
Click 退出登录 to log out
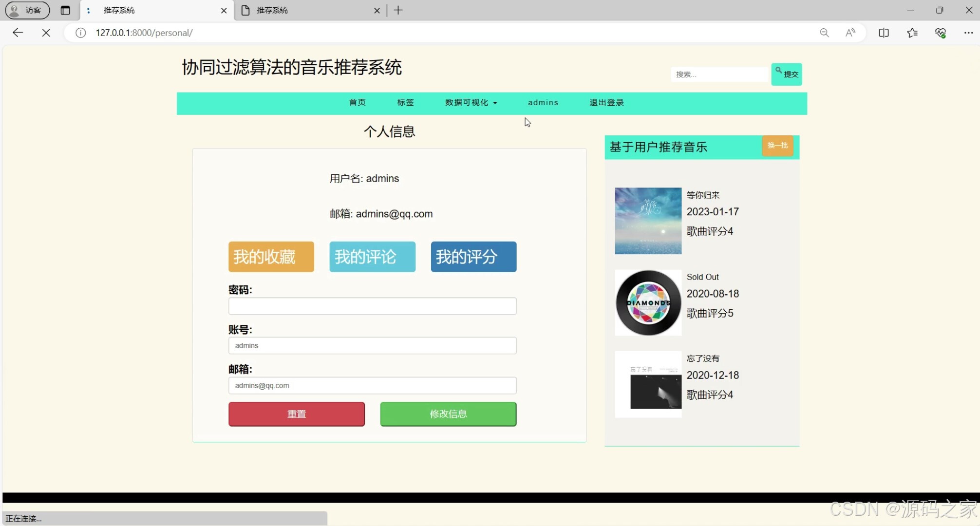click(606, 103)
